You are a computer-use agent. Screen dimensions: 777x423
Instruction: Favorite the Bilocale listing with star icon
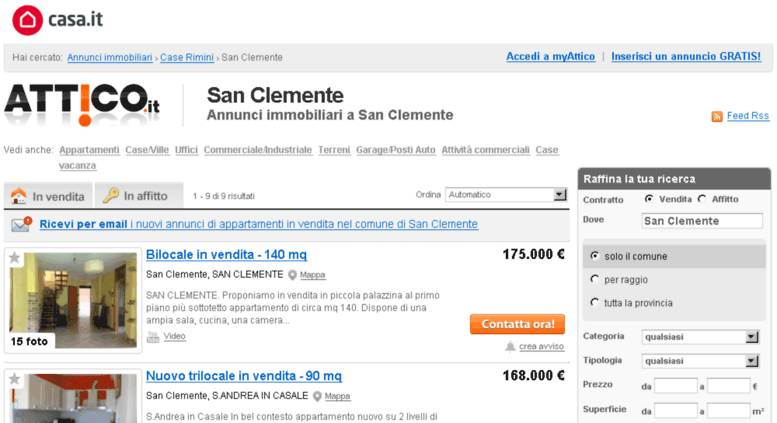(x=15, y=258)
